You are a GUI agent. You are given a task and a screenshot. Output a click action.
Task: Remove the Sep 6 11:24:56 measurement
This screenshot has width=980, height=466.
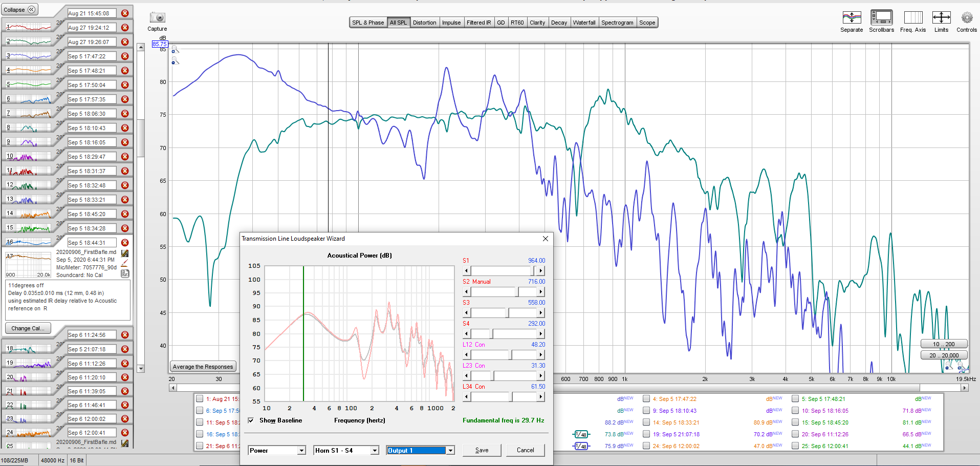[x=125, y=335]
